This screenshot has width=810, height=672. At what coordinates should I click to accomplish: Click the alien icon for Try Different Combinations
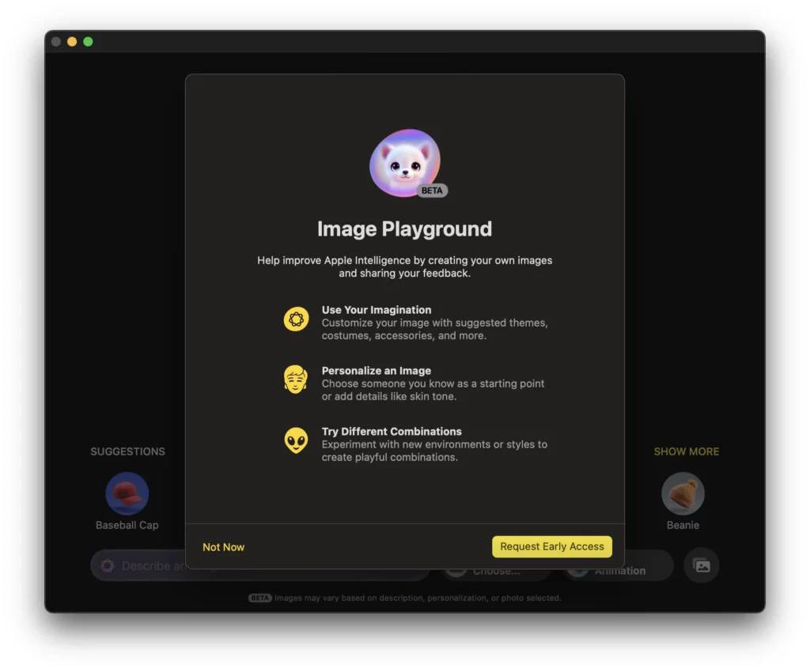click(296, 440)
